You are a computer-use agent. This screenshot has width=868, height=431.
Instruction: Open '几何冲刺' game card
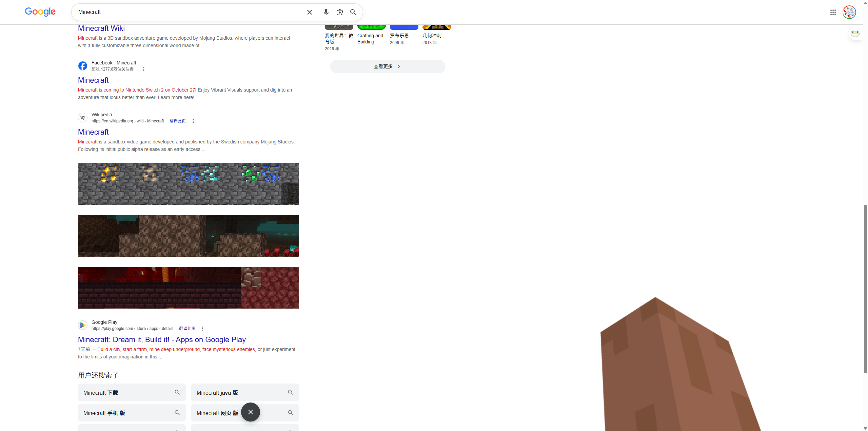coord(437,35)
